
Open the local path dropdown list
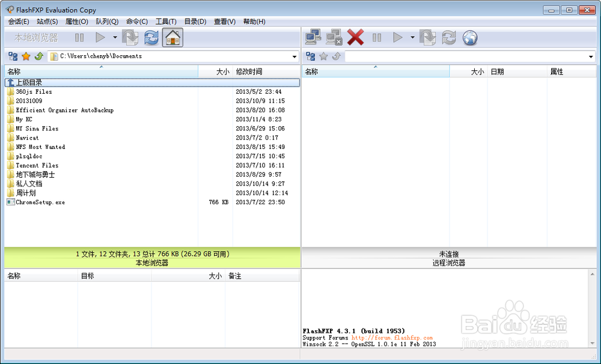294,56
